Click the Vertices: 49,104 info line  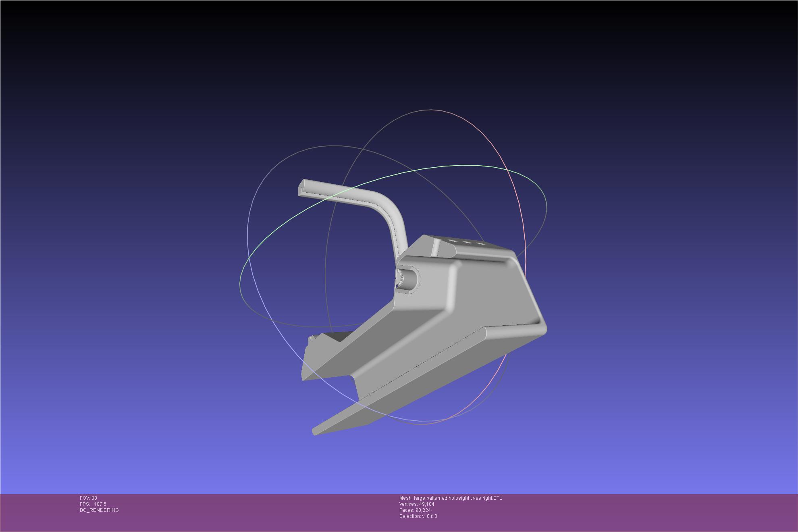pyautogui.click(x=417, y=504)
